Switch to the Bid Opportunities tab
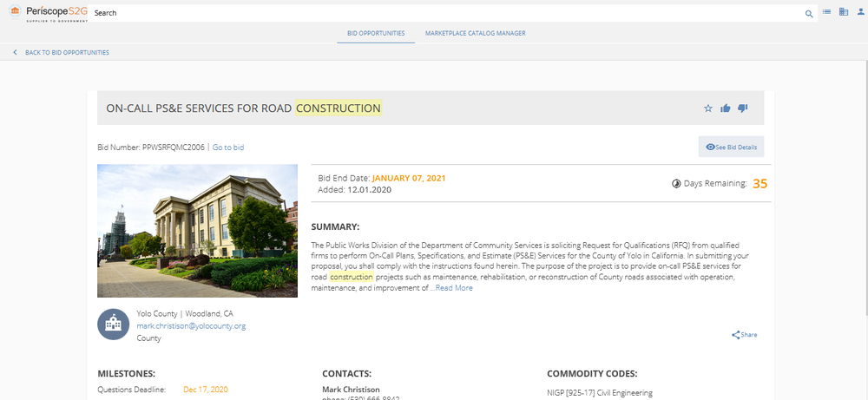The height and width of the screenshot is (400, 868). 376,33
